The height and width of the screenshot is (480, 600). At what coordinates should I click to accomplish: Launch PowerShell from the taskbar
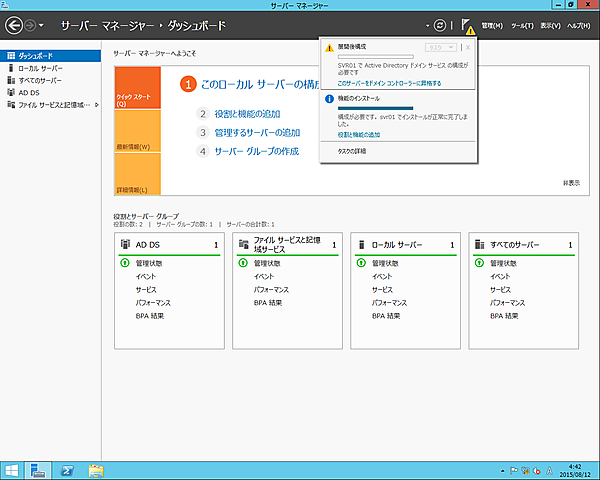[69, 469]
